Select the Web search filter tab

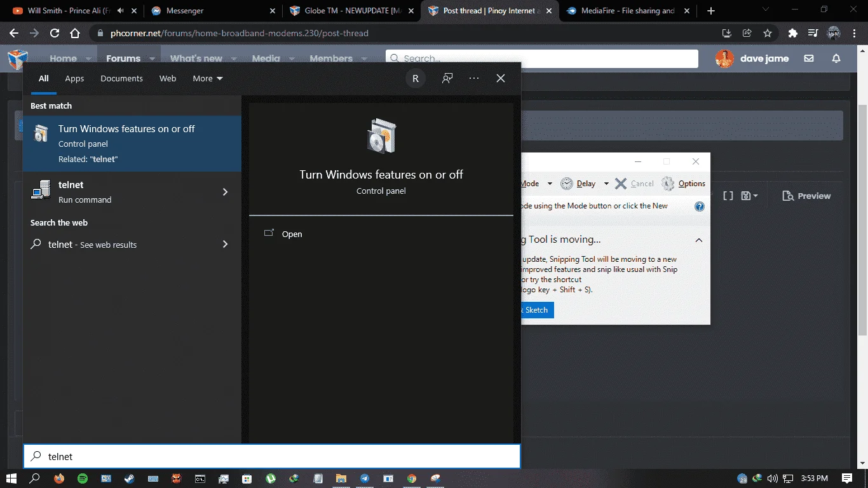(x=168, y=78)
